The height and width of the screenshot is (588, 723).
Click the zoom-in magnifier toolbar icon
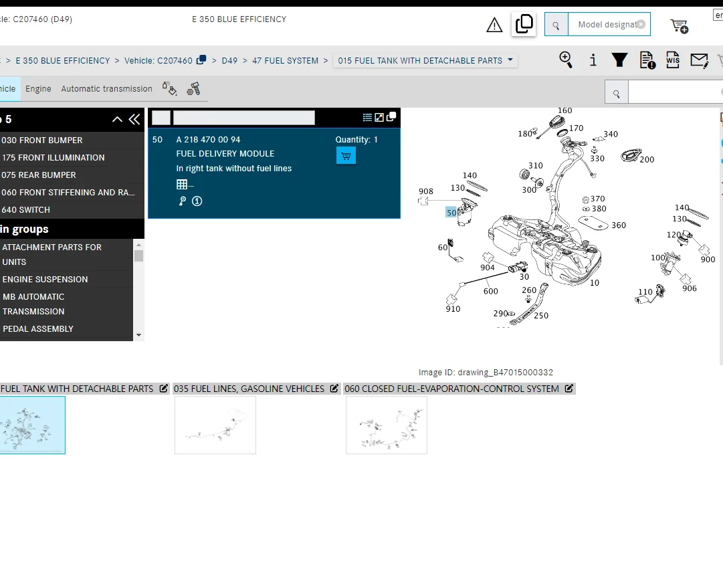(x=566, y=60)
